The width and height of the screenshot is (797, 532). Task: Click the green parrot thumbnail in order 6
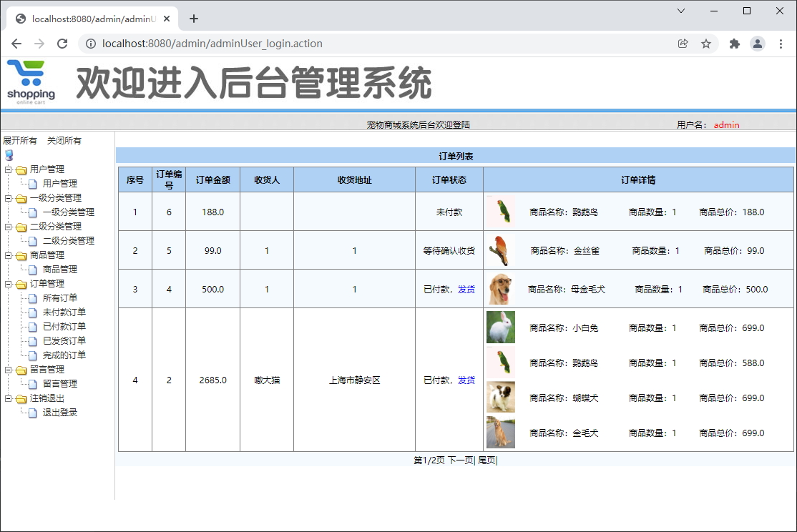501,212
